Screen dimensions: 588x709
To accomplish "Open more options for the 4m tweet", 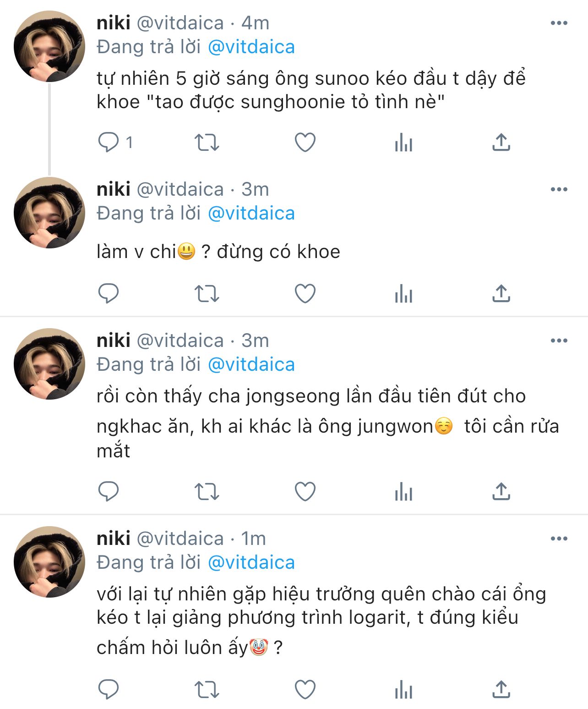I will [559, 23].
